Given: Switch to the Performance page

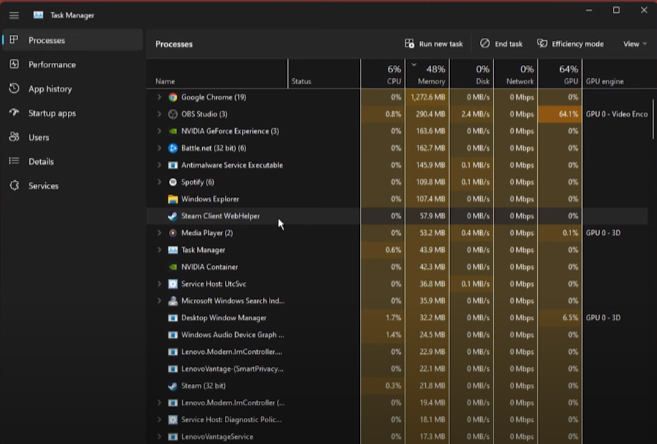Looking at the screenshot, I should (72, 65).
